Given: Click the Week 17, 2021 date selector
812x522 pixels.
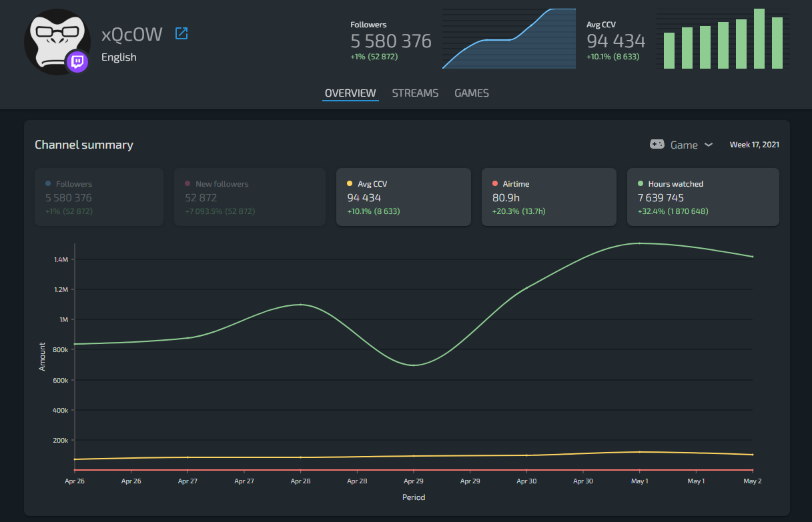Looking at the screenshot, I should [754, 145].
